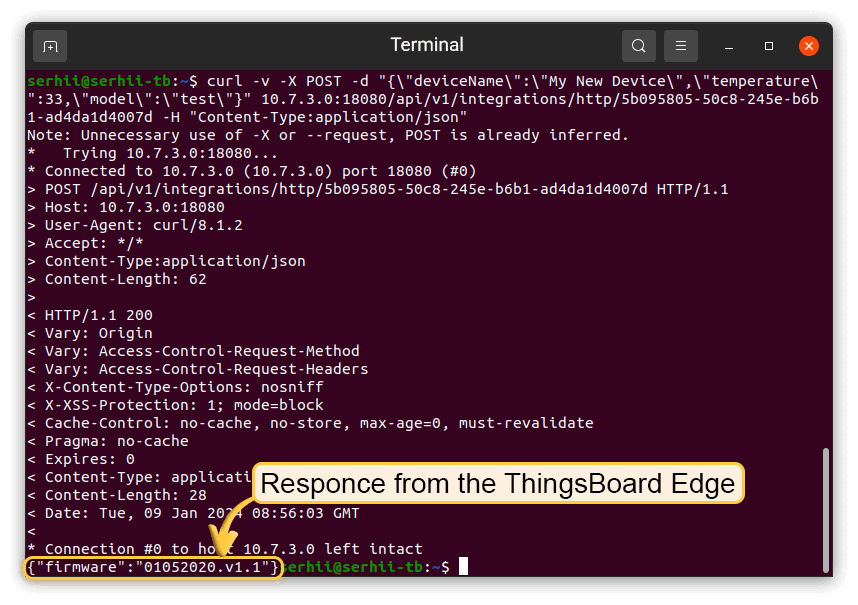858x605 pixels.
Task: Click the X-XSS-Protection header line
Action: click(x=184, y=405)
